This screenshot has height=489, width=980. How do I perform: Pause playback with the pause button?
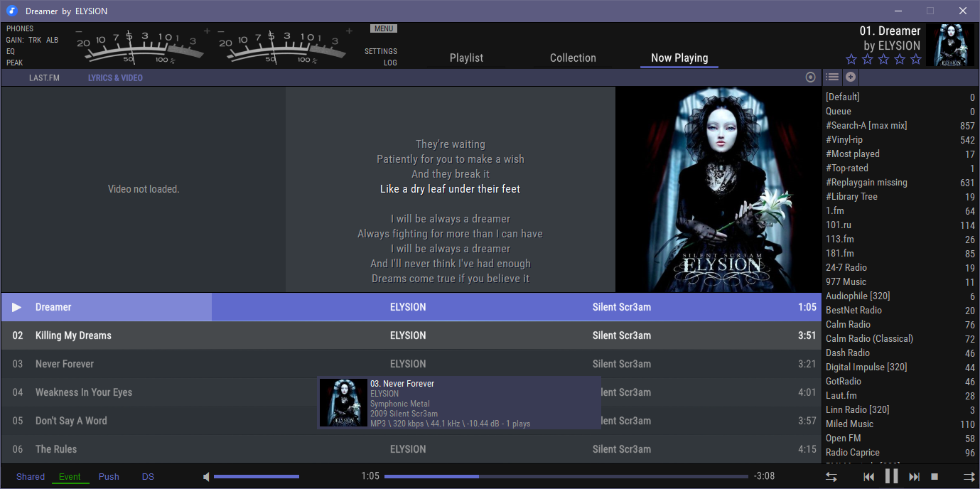click(x=892, y=476)
